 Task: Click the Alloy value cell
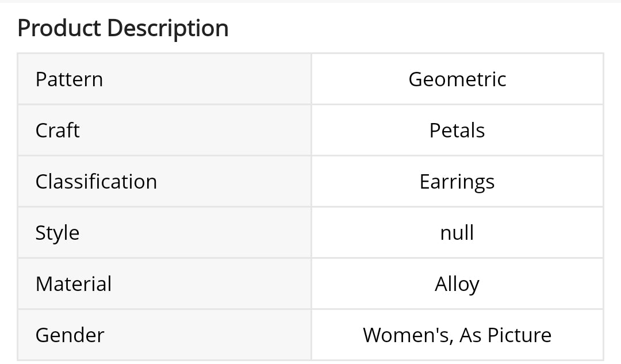[x=457, y=284]
